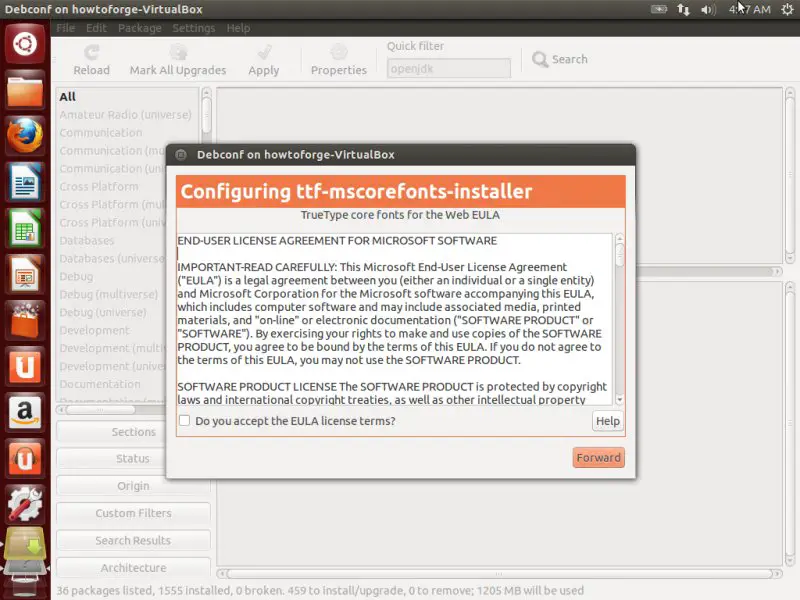Select the Documentation section
The image size is (800, 600).
coord(100,384)
